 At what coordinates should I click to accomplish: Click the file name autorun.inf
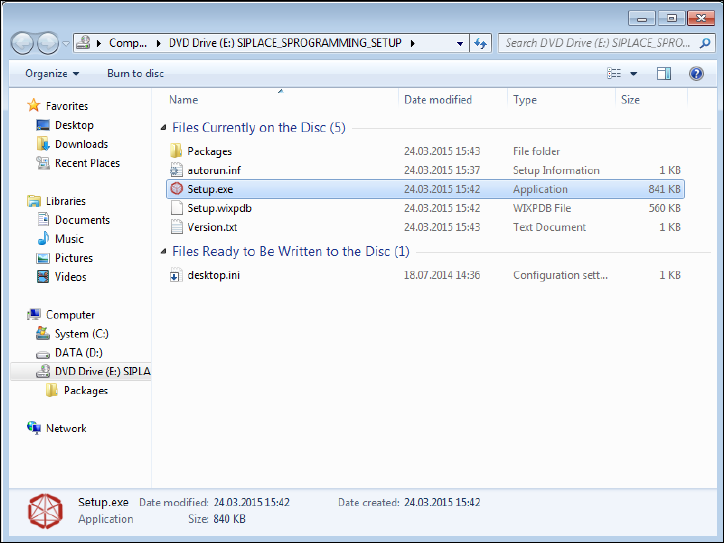[x=214, y=170]
